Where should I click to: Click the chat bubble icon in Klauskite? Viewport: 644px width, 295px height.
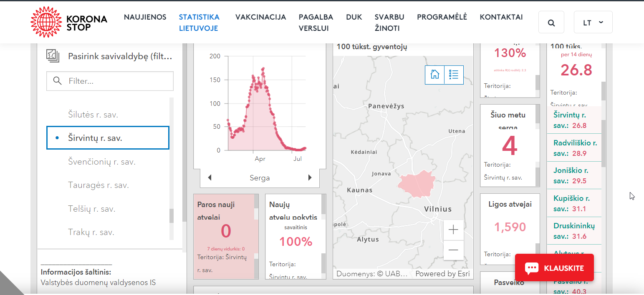pyautogui.click(x=532, y=268)
